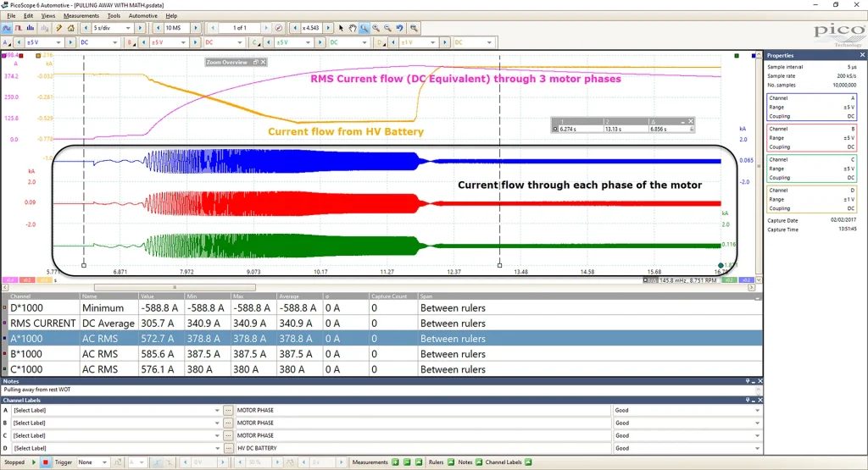Click the Home icon in toolbar
The image size is (868, 470).
[71, 28]
